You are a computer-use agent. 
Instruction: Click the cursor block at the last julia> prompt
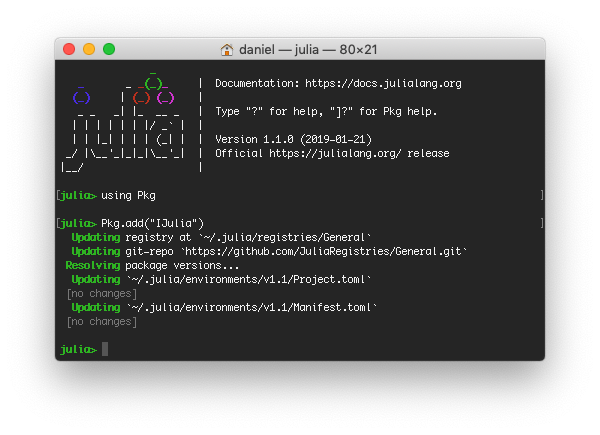coord(105,349)
